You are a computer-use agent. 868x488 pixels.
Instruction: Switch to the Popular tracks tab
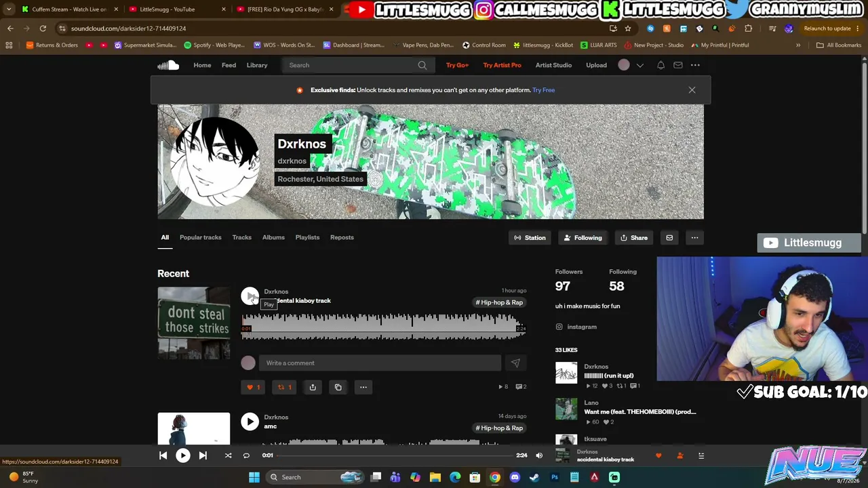click(x=201, y=237)
